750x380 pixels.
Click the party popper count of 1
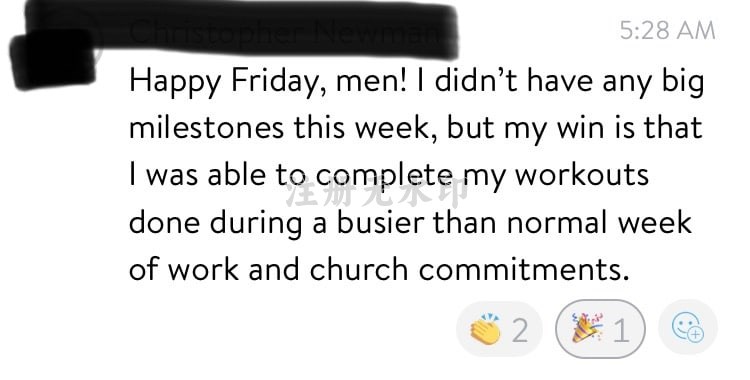pyautogui.click(x=621, y=330)
